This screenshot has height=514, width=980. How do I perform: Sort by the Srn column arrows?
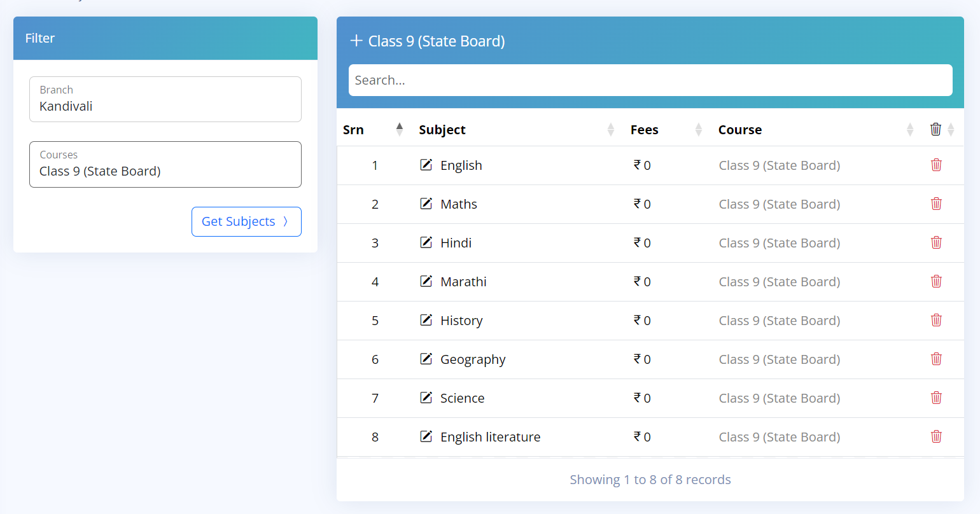(x=400, y=129)
